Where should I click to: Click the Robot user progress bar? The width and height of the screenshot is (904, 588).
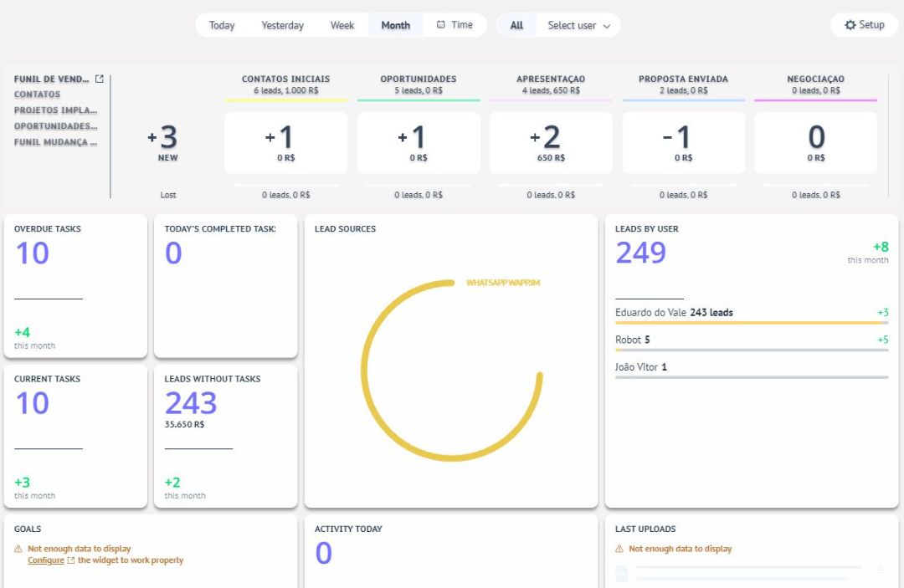point(752,350)
